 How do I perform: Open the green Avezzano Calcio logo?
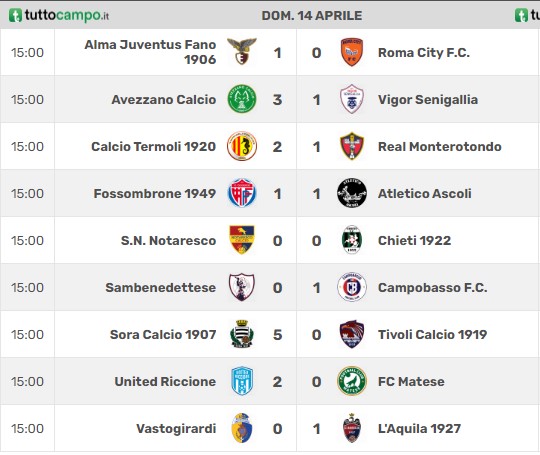[242, 99]
